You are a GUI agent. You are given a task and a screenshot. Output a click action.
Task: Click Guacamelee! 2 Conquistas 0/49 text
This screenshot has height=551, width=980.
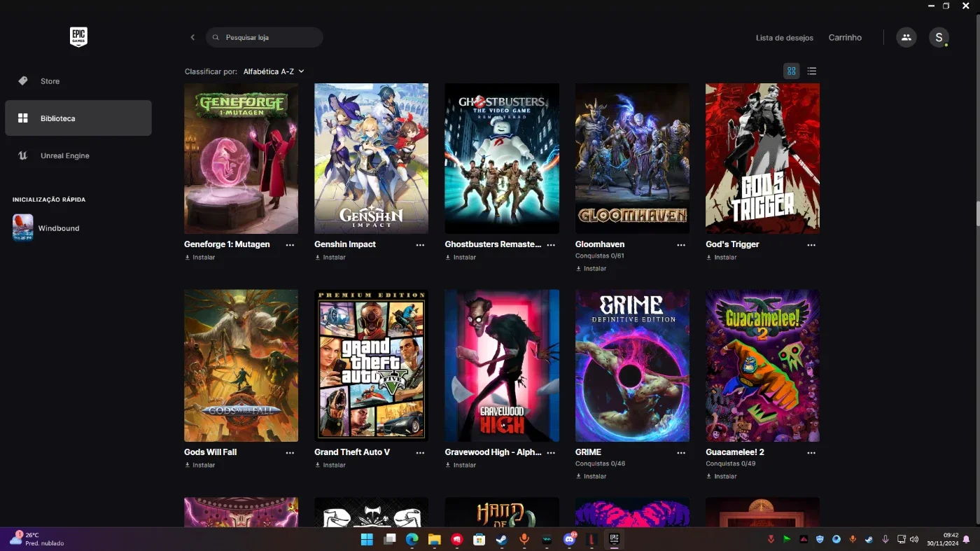tap(731, 463)
